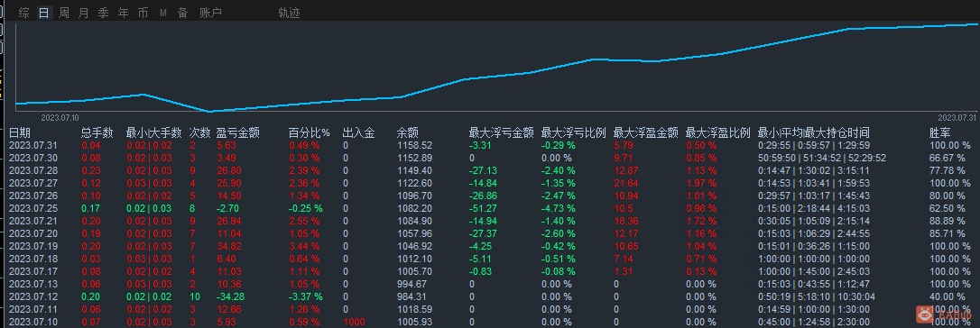Click the 1084.90 balance cell
980x328 pixels.
coord(415,221)
